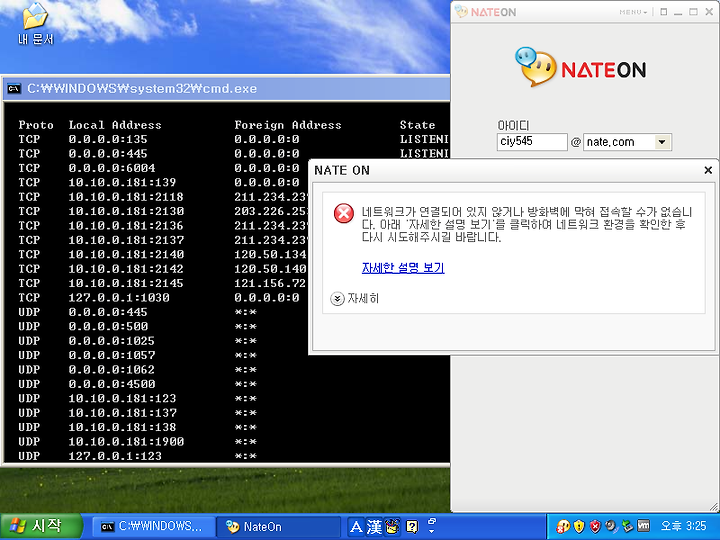The height and width of the screenshot is (540, 720).
Task: Click the 아이디 label in NateOn
Action: click(x=513, y=125)
